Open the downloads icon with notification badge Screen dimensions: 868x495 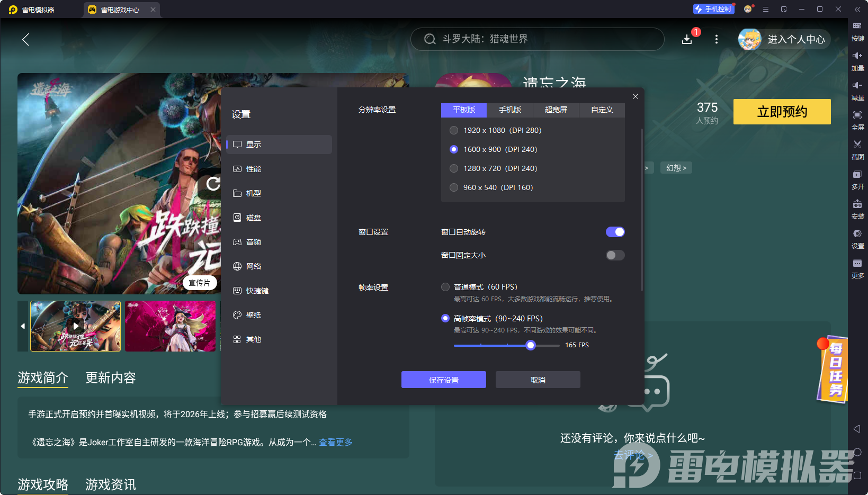coord(687,39)
